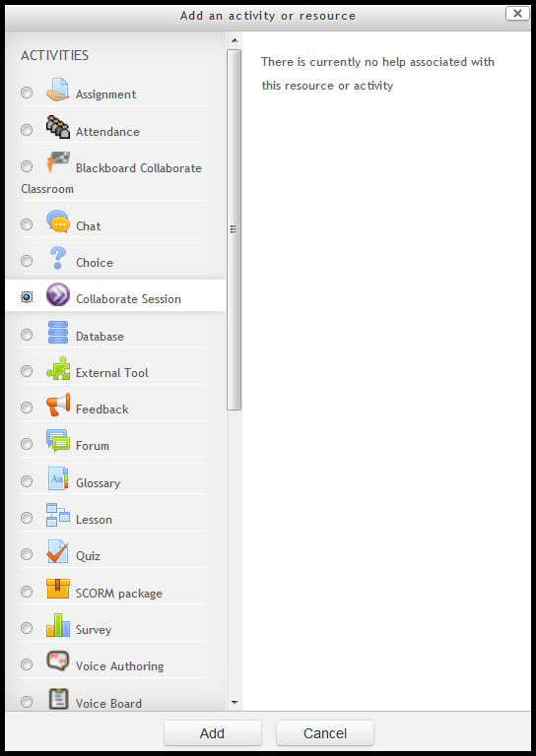Click the scrollbar up arrow

[x=234, y=40]
